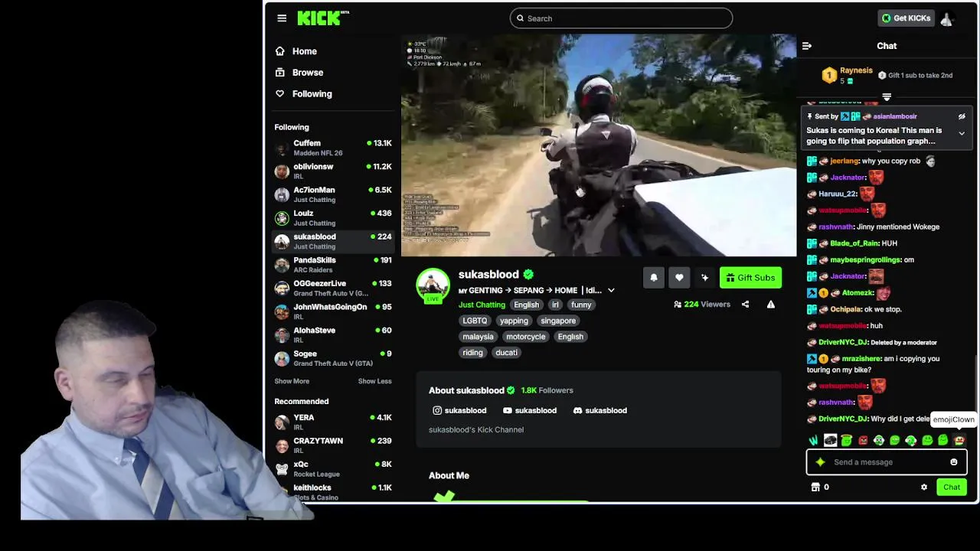Click sukasblood live profile avatar
The width and height of the screenshot is (980, 551).
click(433, 285)
